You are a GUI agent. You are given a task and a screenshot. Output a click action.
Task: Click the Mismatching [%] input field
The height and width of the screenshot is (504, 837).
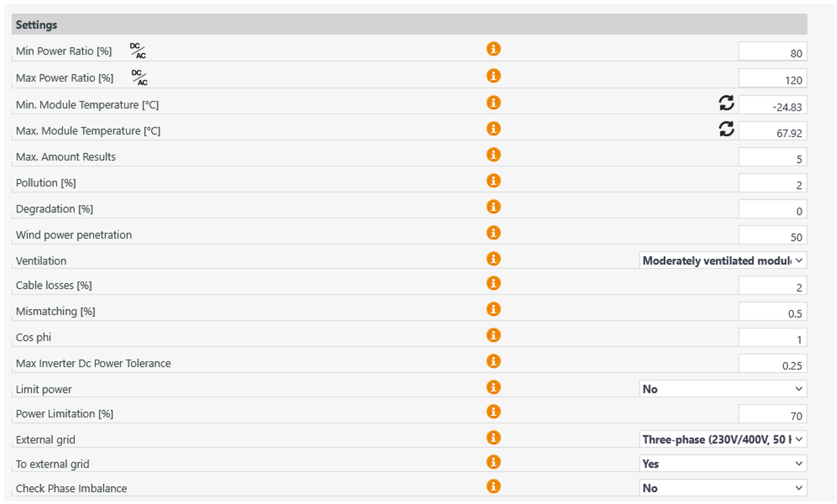click(x=772, y=313)
